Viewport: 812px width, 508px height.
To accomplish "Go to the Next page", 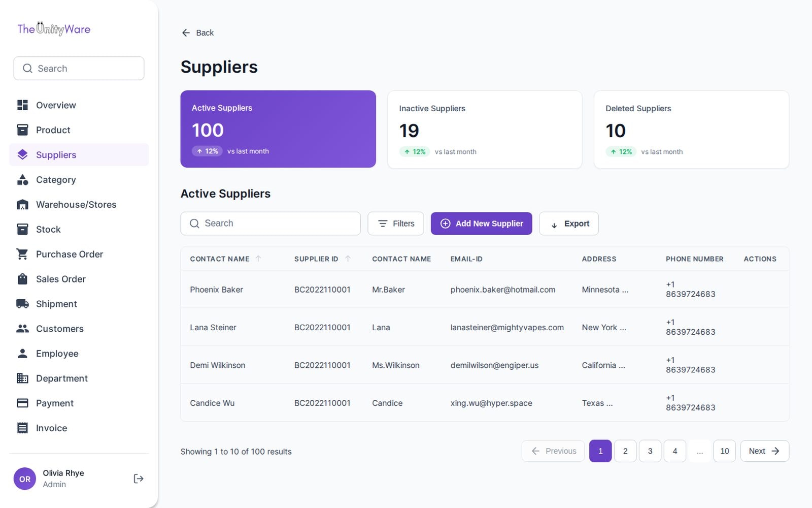I will pos(765,451).
